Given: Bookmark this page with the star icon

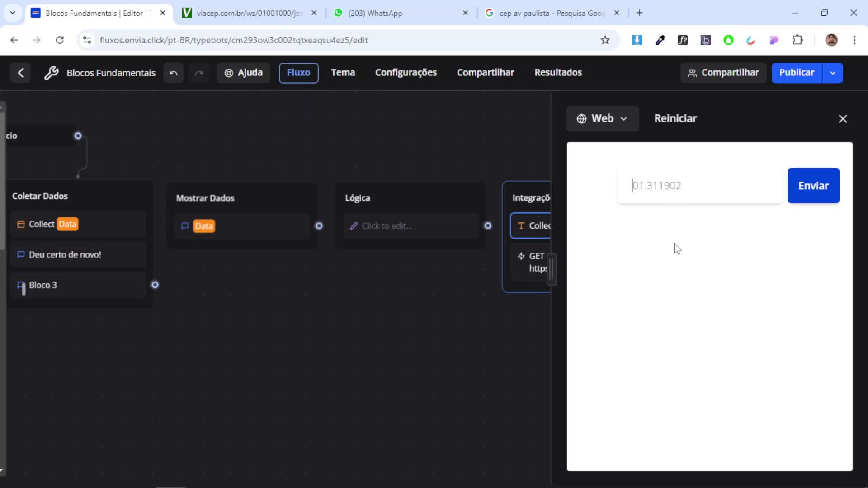Looking at the screenshot, I should tap(605, 40).
